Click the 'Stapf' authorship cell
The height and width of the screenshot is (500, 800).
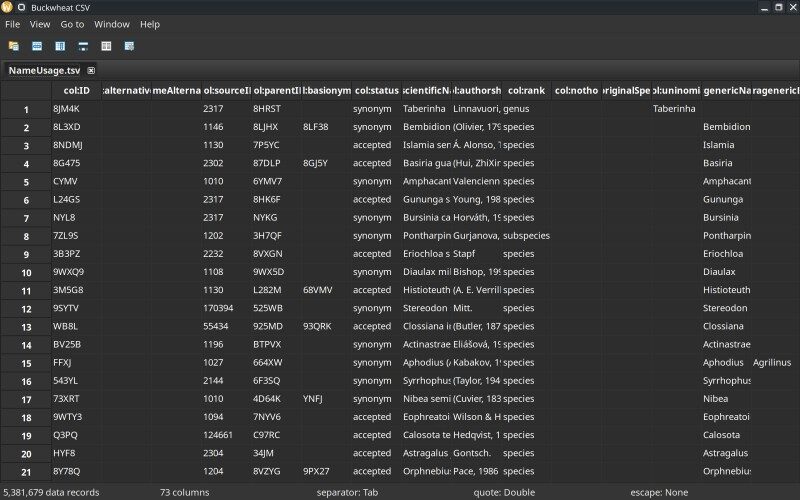point(477,254)
